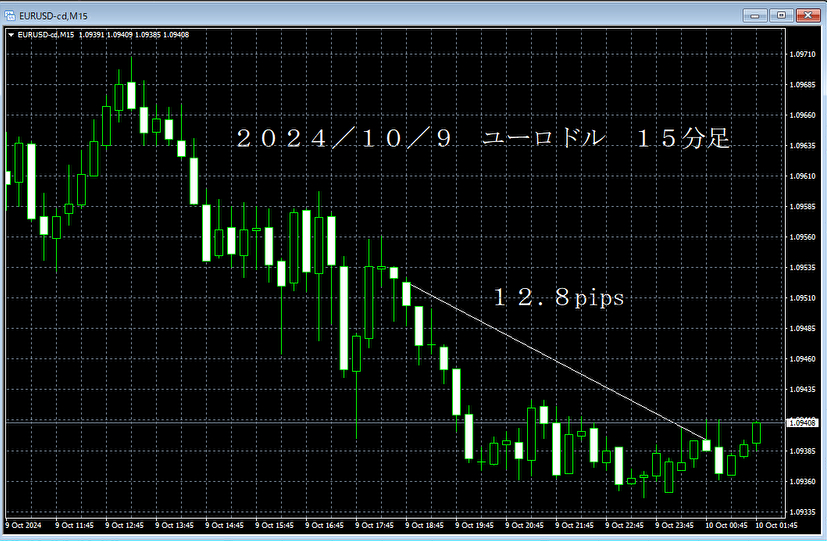Click time axis label 9 Oct 17:45

pyautogui.click(x=374, y=526)
